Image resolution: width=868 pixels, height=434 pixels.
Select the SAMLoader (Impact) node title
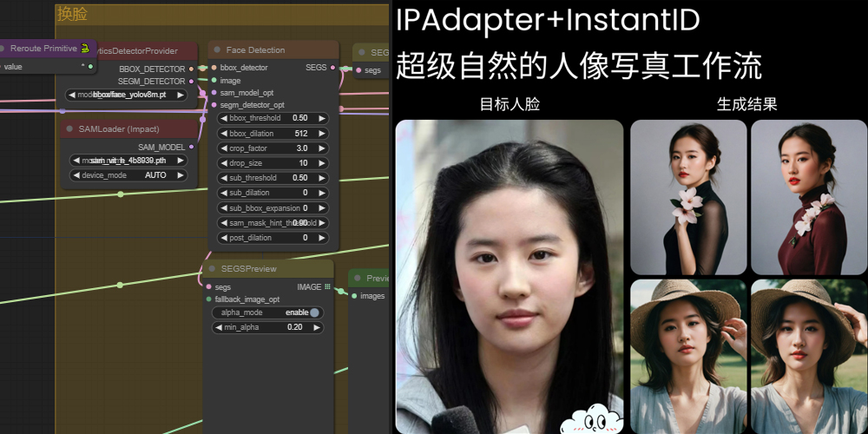coord(119,129)
